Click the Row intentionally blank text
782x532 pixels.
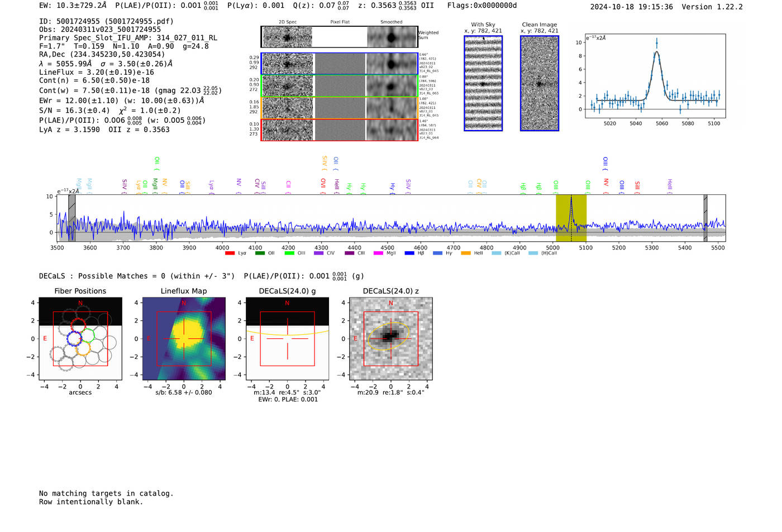click(91, 502)
